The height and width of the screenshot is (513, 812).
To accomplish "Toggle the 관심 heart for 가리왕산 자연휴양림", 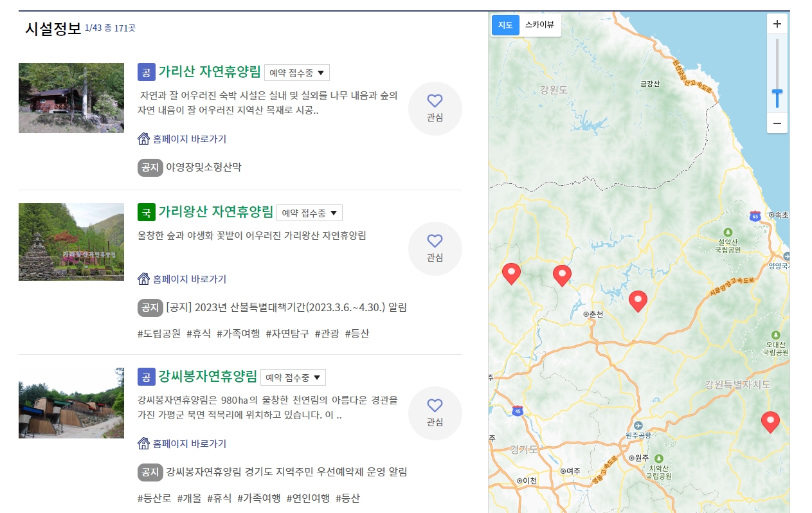I will tap(435, 241).
